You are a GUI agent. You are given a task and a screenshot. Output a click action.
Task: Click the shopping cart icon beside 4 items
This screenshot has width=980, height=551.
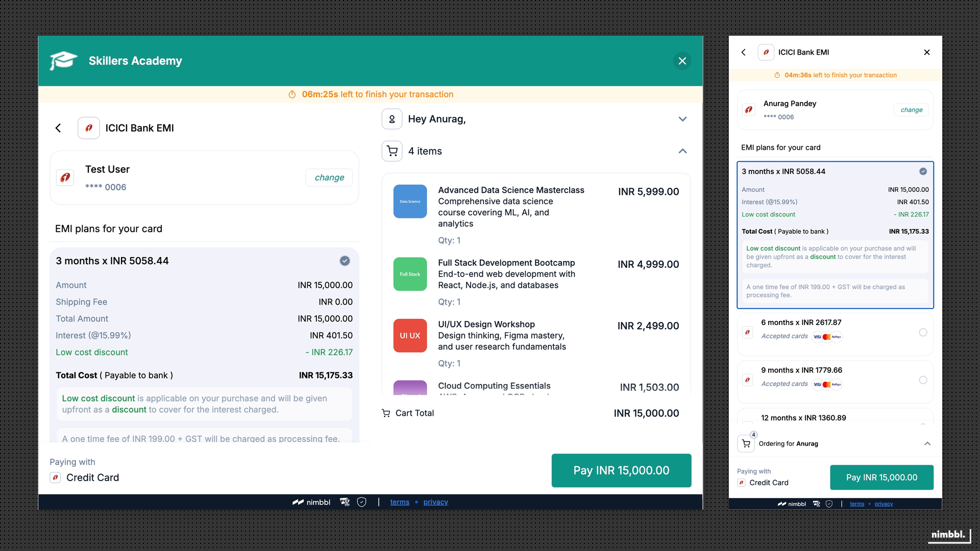pyautogui.click(x=392, y=151)
